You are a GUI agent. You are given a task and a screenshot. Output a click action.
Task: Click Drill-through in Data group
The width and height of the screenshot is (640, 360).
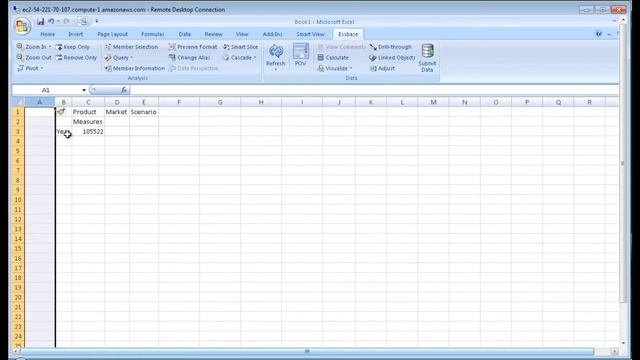[x=391, y=47]
